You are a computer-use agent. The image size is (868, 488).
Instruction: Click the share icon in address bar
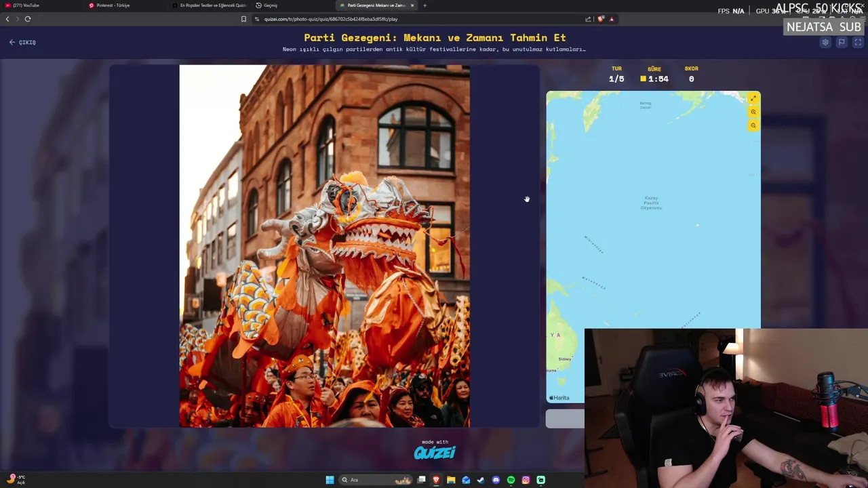(588, 19)
